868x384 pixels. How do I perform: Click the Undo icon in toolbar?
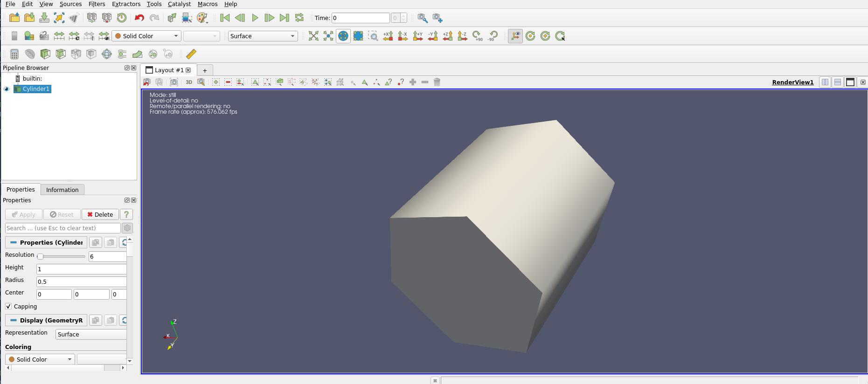click(139, 18)
